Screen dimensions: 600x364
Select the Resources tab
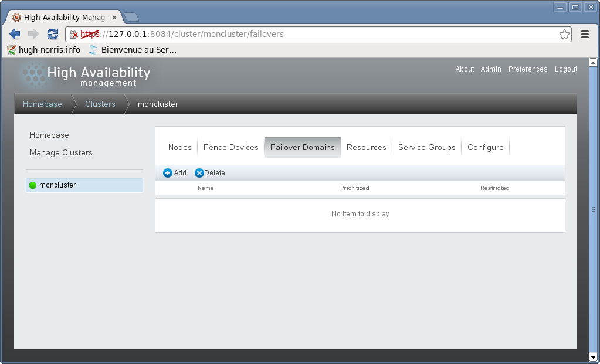[x=366, y=147]
